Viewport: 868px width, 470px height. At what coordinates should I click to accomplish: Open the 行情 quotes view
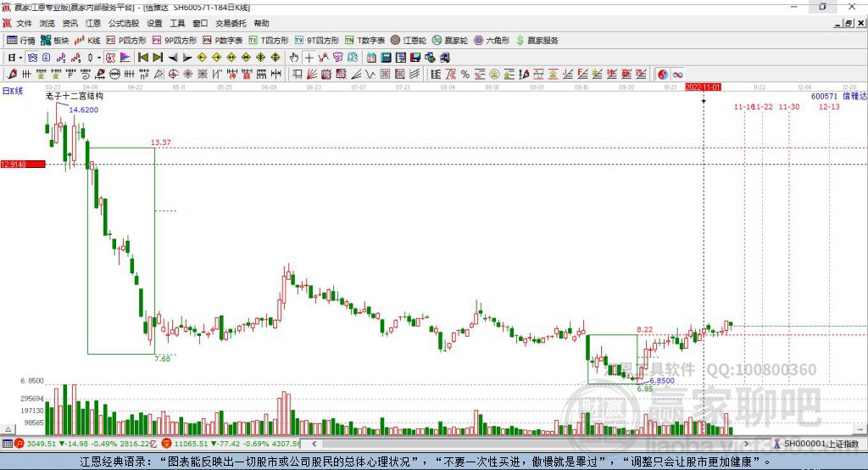pos(21,41)
